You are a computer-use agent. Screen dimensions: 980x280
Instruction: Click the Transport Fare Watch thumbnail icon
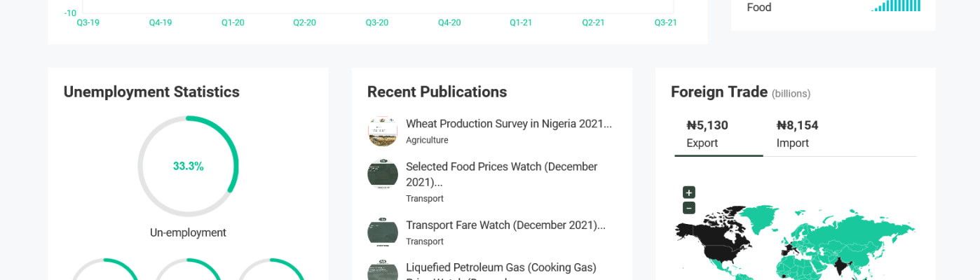pos(383,232)
